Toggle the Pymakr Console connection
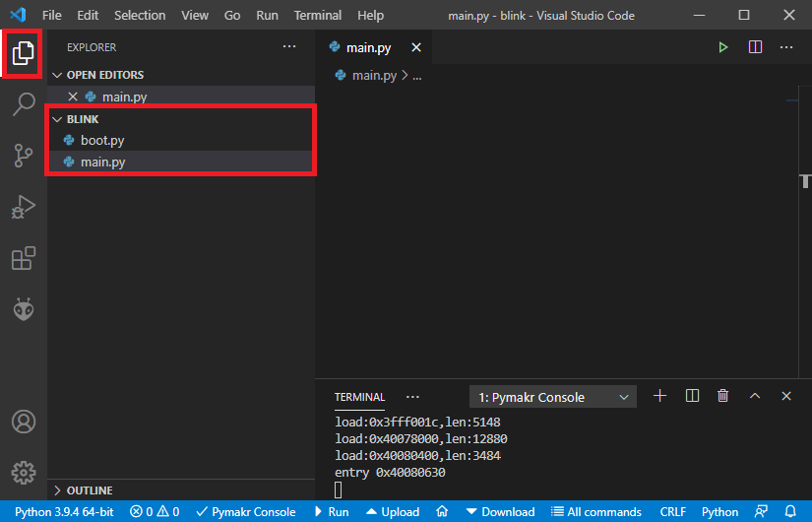The height and width of the screenshot is (522, 812). point(246,512)
